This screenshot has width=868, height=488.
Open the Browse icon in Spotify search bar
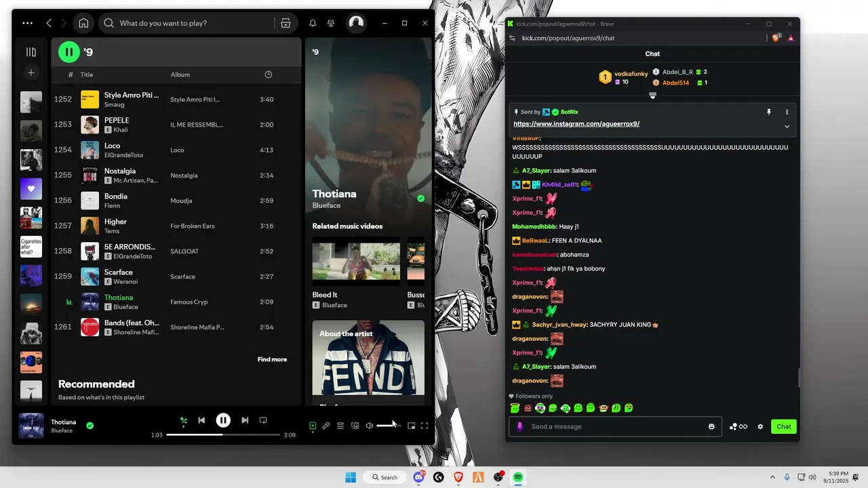click(285, 23)
